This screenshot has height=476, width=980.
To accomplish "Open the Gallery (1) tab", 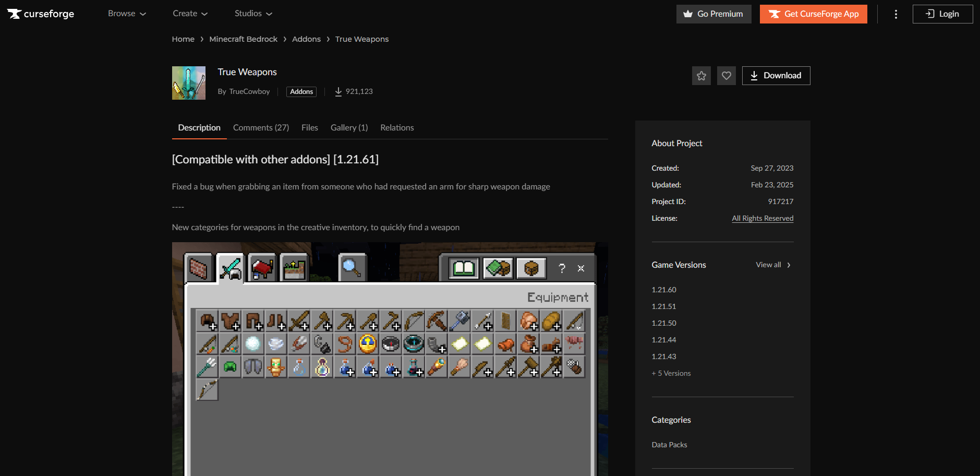I will 348,127.
